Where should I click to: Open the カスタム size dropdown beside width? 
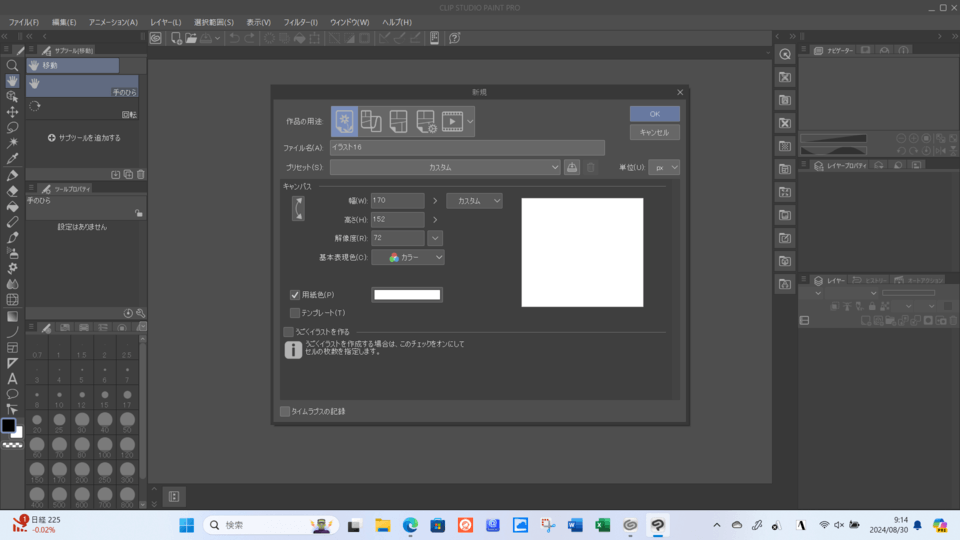[x=474, y=201]
